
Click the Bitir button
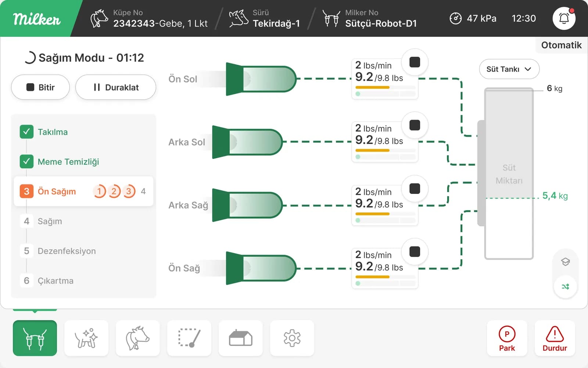(x=40, y=87)
